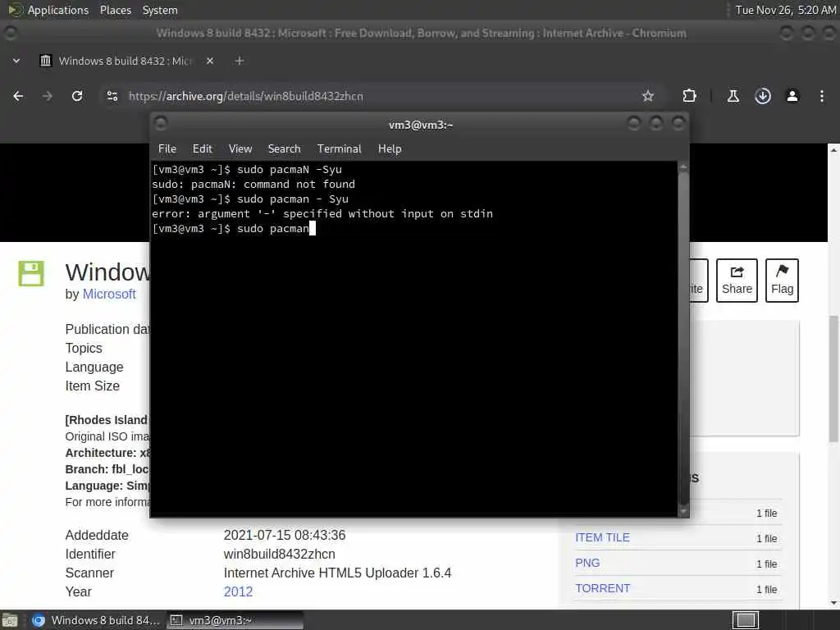Show Chromium downloads
This screenshot has height=630, width=840.
(x=763, y=96)
